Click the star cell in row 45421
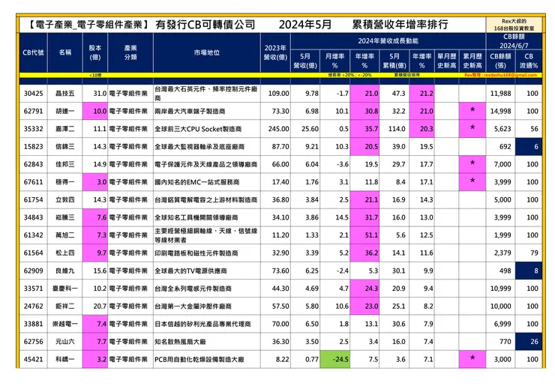 coord(472,359)
